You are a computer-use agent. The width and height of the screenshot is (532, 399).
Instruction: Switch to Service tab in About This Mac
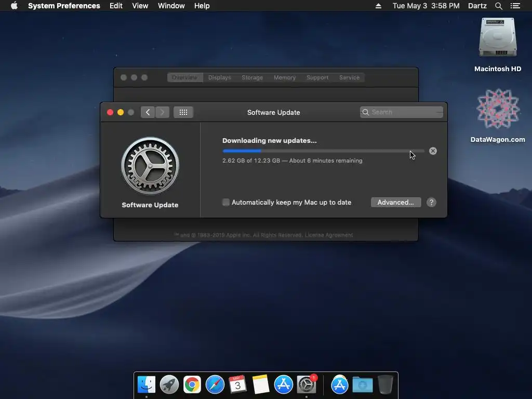point(349,77)
